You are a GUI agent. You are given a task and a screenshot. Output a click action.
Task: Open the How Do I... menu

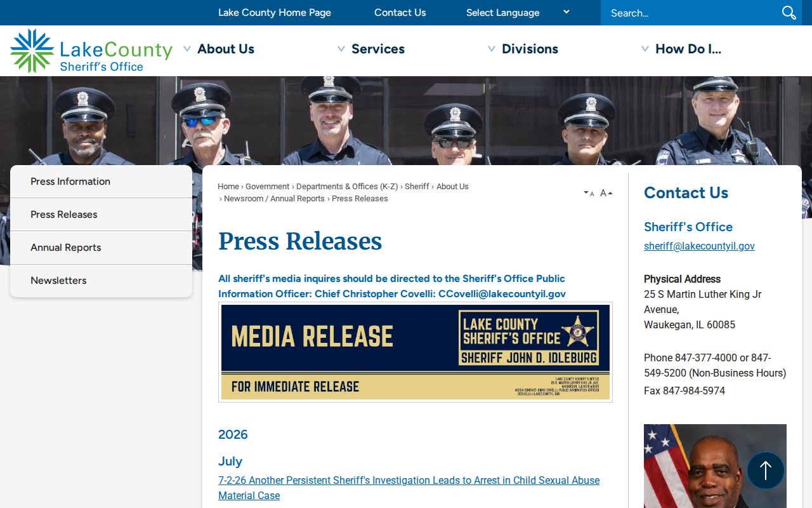pos(688,49)
